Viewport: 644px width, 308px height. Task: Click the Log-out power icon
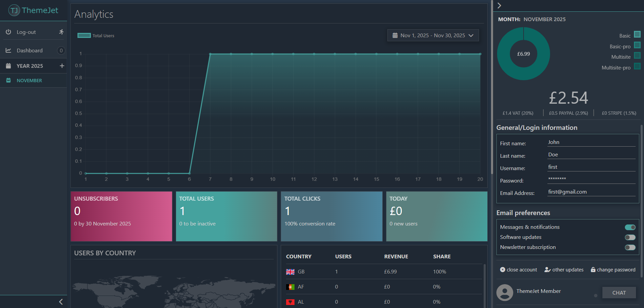pos(8,32)
